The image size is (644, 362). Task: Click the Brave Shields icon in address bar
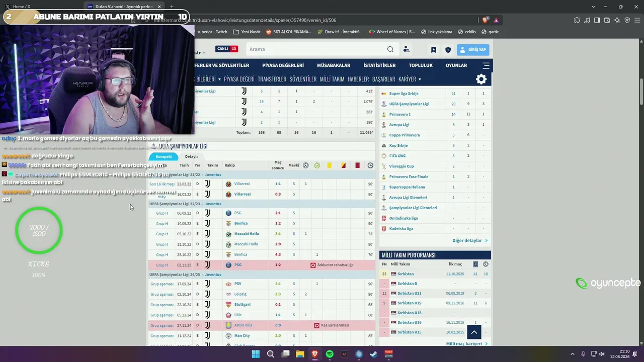[x=485, y=20]
